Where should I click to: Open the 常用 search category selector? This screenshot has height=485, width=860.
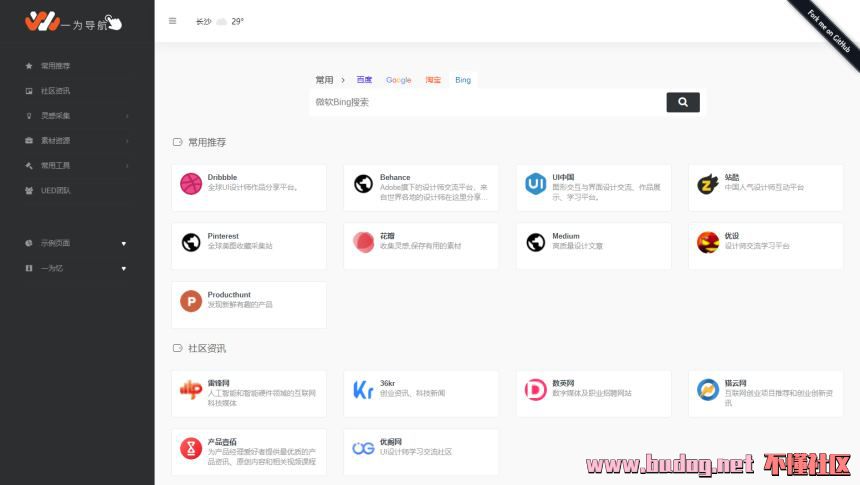coord(324,80)
